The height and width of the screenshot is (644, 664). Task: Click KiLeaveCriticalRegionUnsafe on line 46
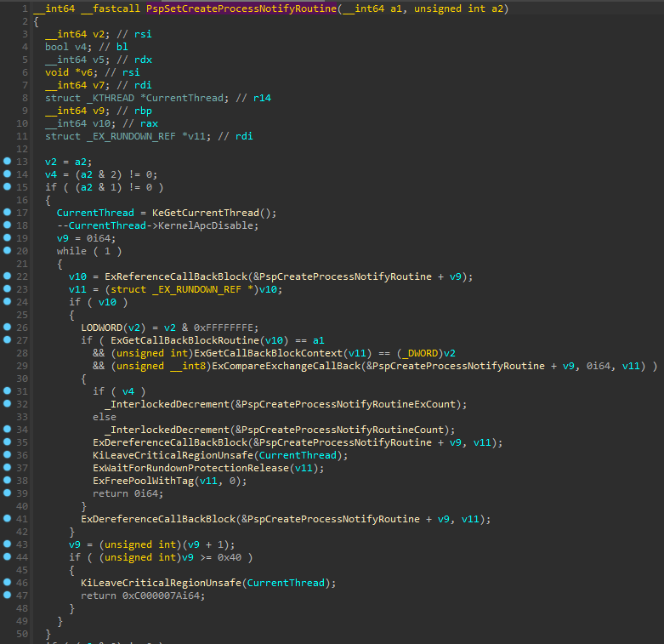point(161,583)
